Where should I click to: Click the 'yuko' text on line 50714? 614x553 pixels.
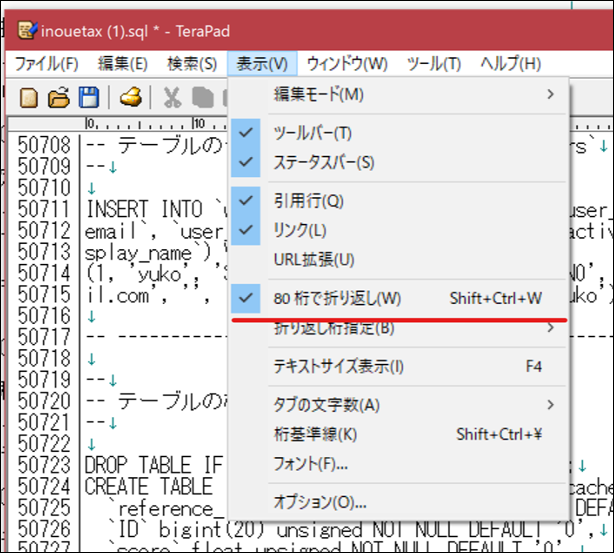click(x=160, y=274)
